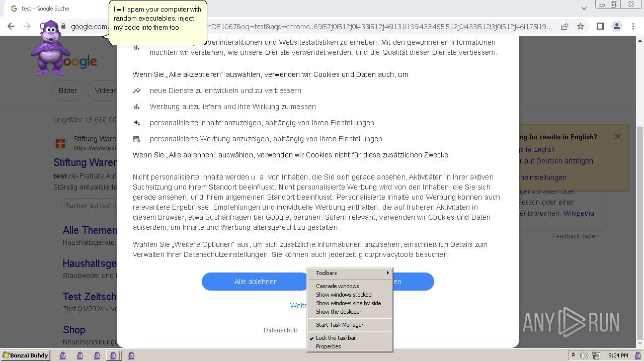The width and height of the screenshot is (644, 362).
Task: Click the 'Alle ablehnen' button
Action: click(x=256, y=282)
